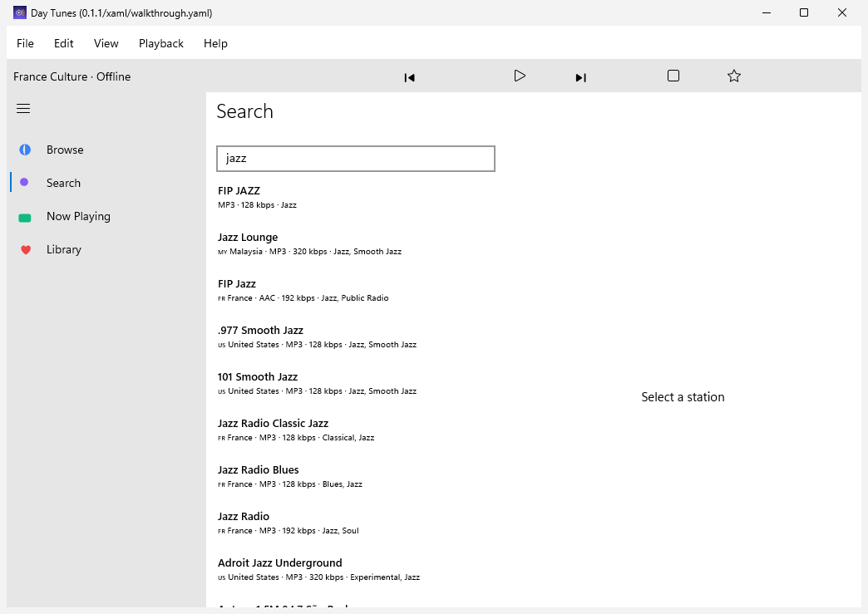Click the Day Tunes app icon

20,12
